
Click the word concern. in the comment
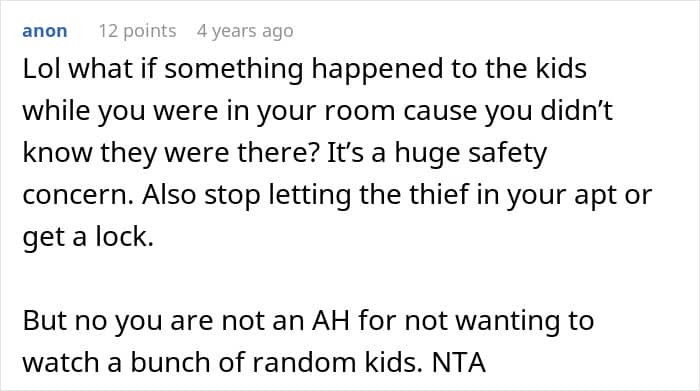tap(78, 196)
